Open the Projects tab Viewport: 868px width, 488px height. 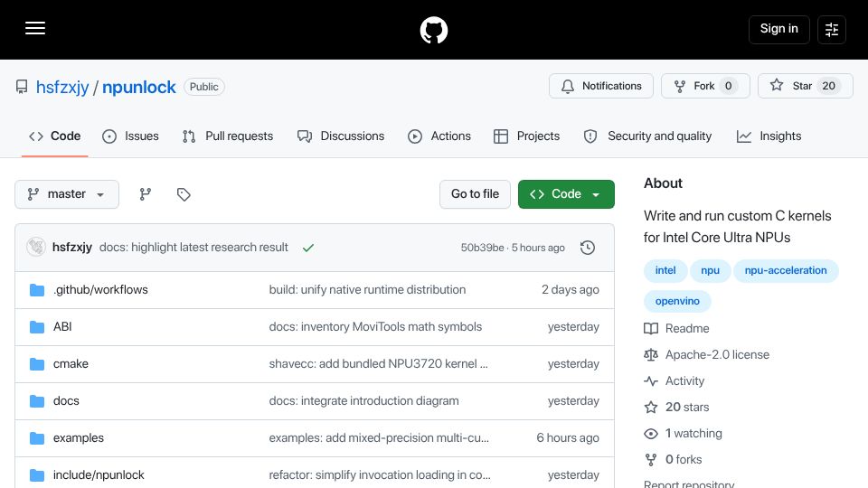click(526, 136)
